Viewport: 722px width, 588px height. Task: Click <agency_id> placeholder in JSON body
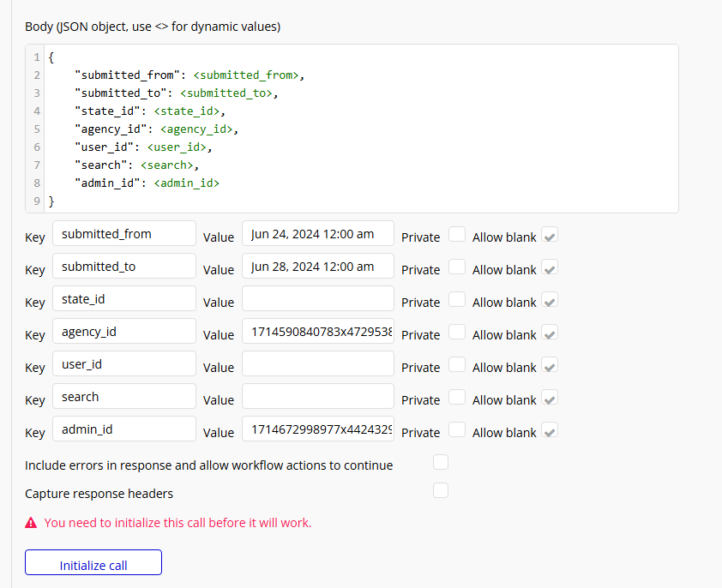tap(196, 129)
